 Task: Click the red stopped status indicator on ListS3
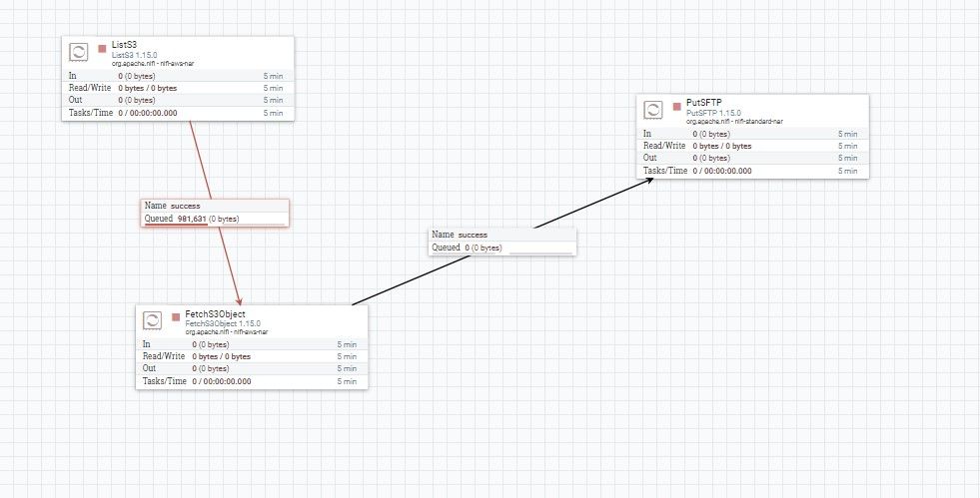(x=103, y=49)
